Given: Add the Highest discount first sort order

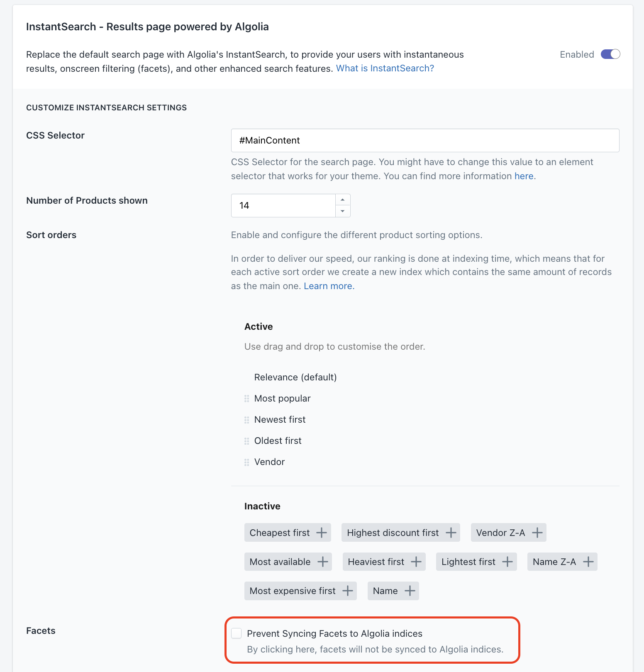Looking at the screenshot, I should (x=451, y=533).
